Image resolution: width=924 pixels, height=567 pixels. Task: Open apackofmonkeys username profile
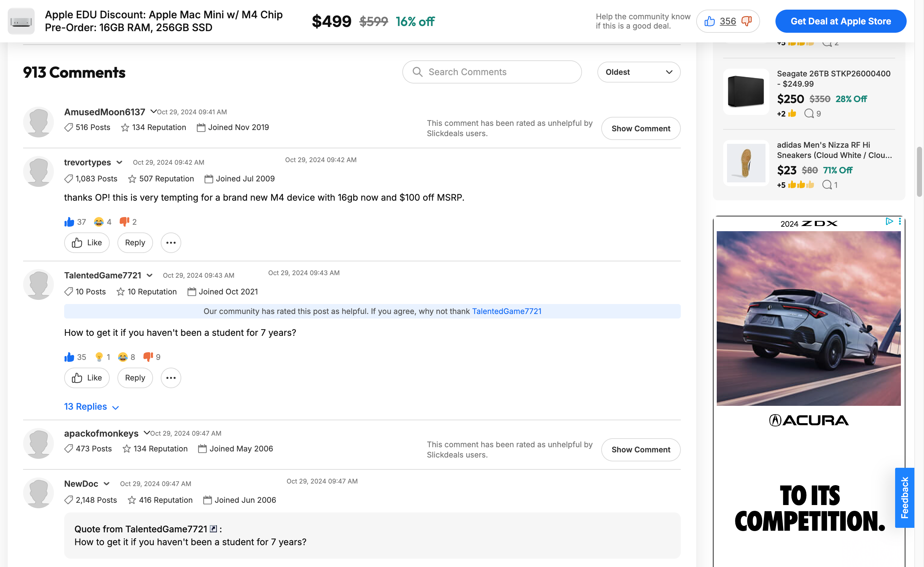[x=101, y=433]
